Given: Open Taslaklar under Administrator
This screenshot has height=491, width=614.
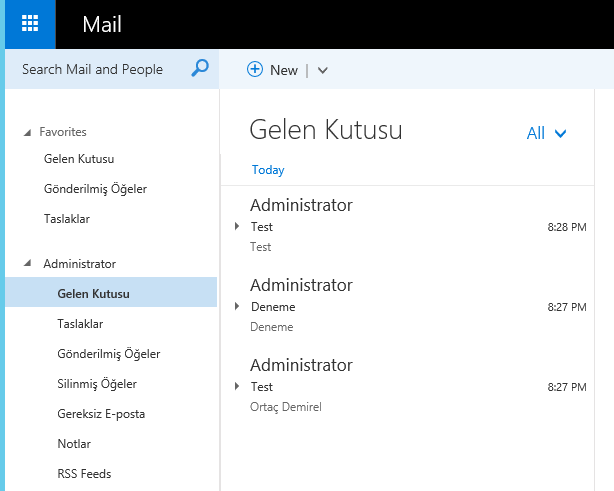Looking at the screenshot, I should point(80,324).
